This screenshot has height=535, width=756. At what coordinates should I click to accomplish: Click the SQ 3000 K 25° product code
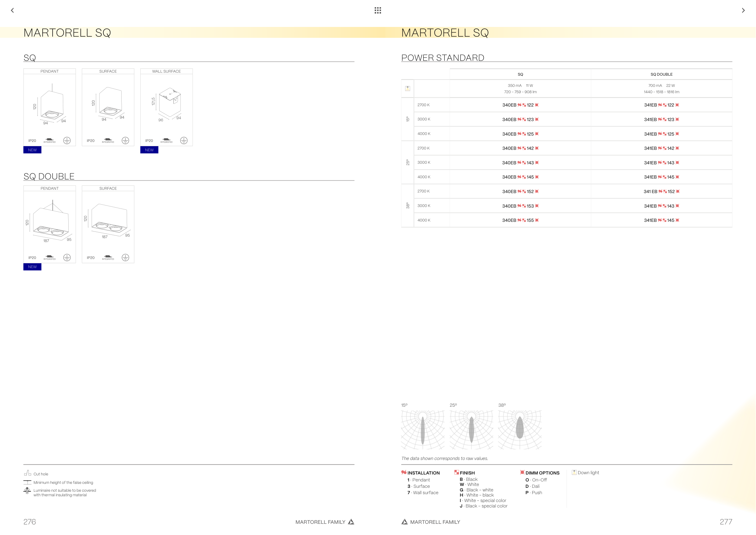(x=520, y=163)
